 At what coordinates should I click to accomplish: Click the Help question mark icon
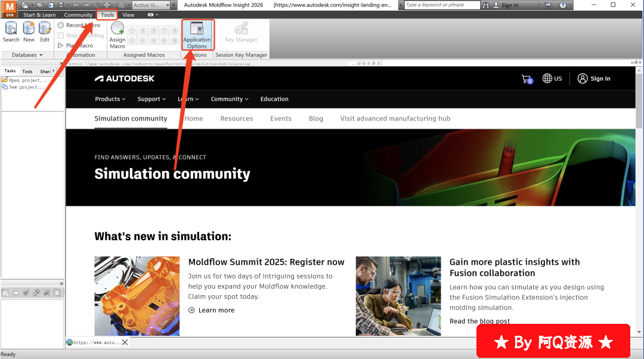coord(563,5)
